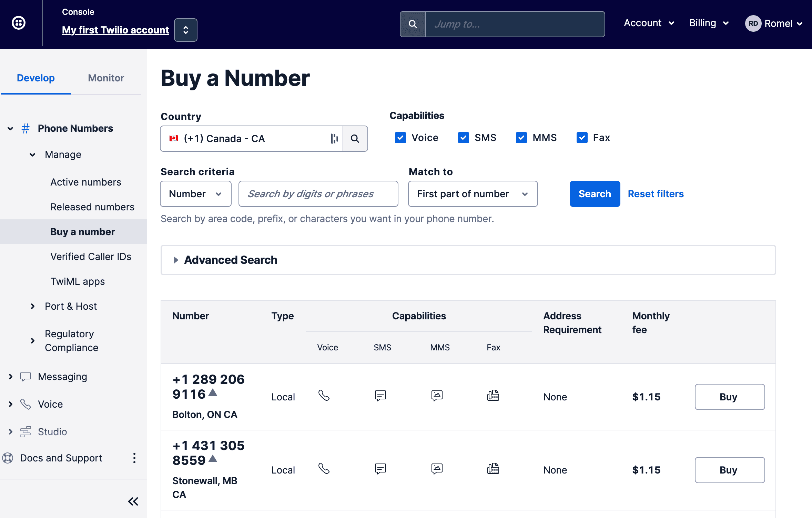This screenshot has width=812, height=518.
Task: Click the +1 431 305 8559 number
Action: 209,453
